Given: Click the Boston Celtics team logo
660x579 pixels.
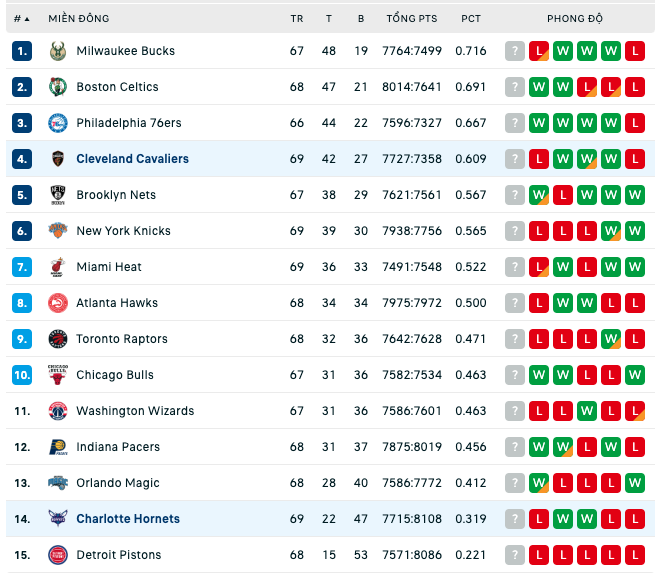Looking at the screenshot, I should (58, 87).
